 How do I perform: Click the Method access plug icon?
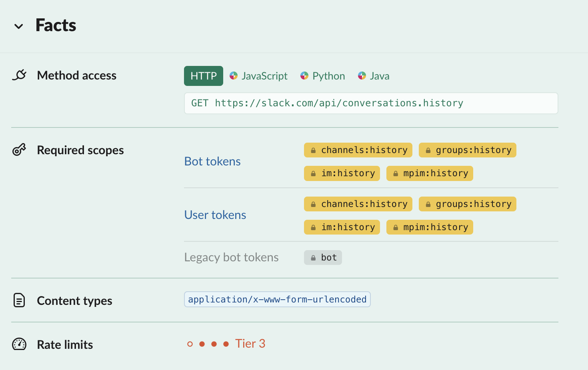[20, 75]
